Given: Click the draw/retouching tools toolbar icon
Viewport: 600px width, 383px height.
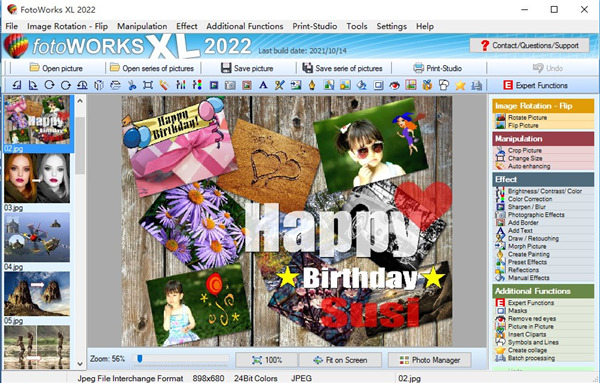Looking at the screenshot, I should click(279, 85).
